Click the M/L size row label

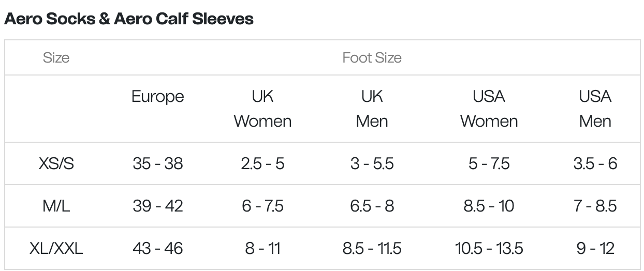pyautogui.click(x=56, y=206)
